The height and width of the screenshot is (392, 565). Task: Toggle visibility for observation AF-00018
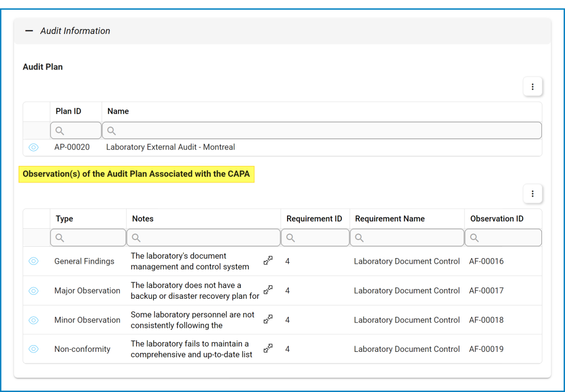point(33,320)
